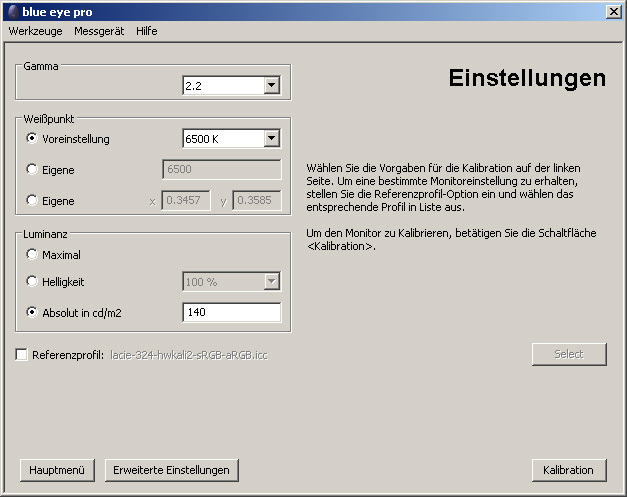Screen dimensions: 627x497
Task: Open the Werkzeuge menu
Action: point(35,31)
